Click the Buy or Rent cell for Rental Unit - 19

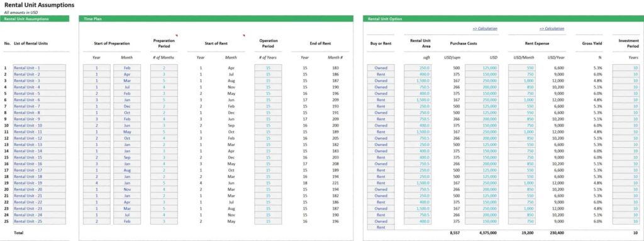pyautogui.click(x=380, y=183)
